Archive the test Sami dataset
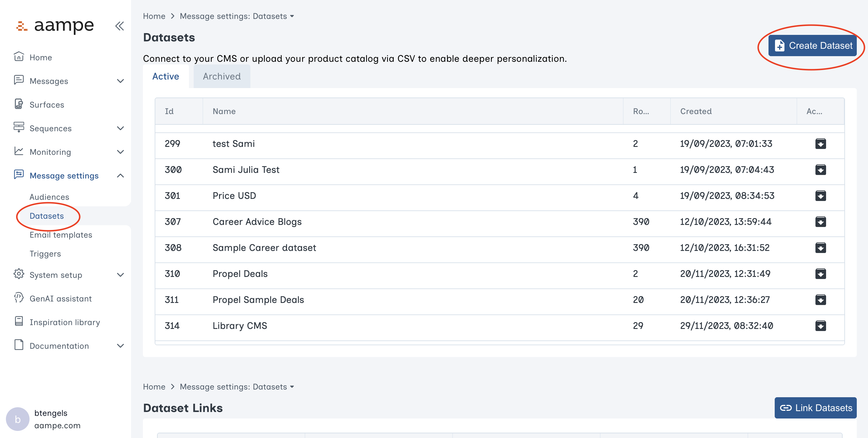The height and width of the screenshot is (438, 868). pos(820,144)
